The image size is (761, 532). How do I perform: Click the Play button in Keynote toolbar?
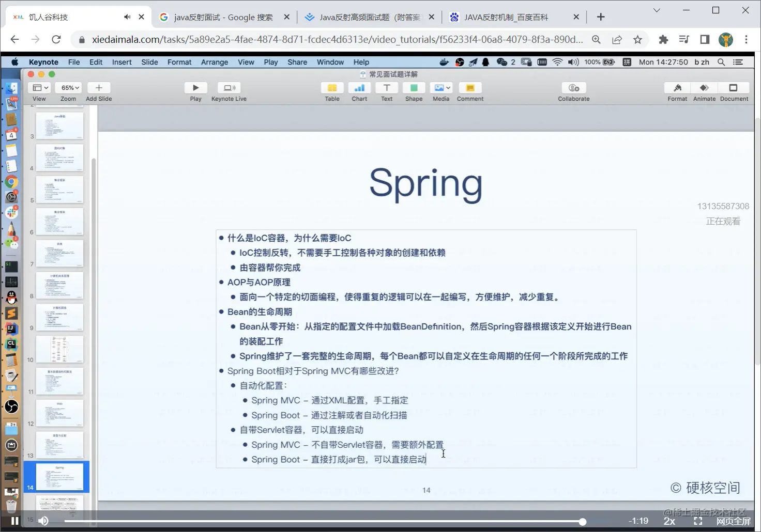coord(196,88)
